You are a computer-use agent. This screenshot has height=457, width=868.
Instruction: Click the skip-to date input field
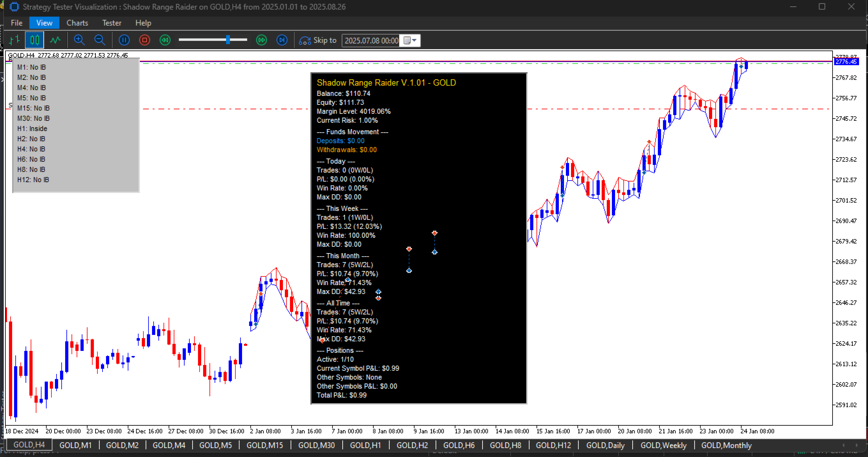pos(371,40)
